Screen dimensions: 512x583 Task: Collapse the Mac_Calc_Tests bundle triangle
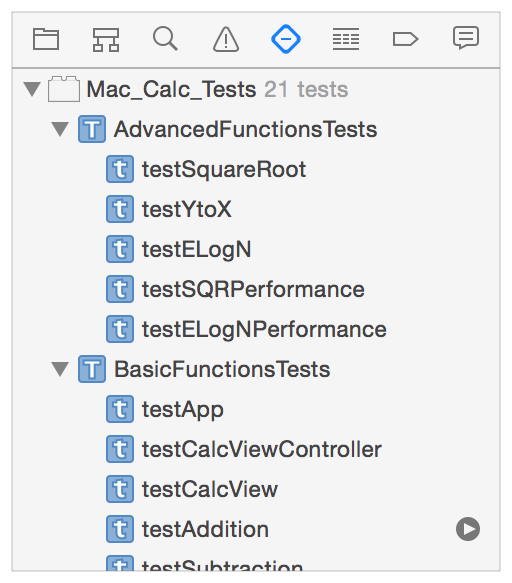tap(32, 89)
